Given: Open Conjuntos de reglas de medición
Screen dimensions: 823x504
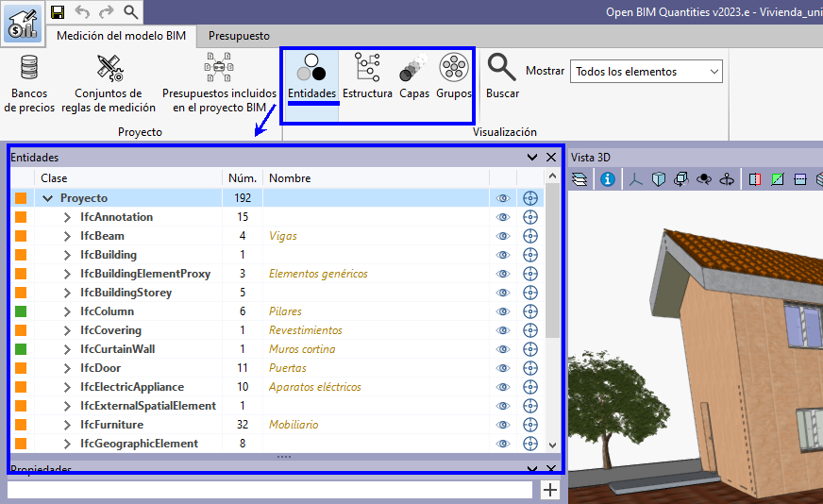Looking at the screenshot, I should [109, 83].
